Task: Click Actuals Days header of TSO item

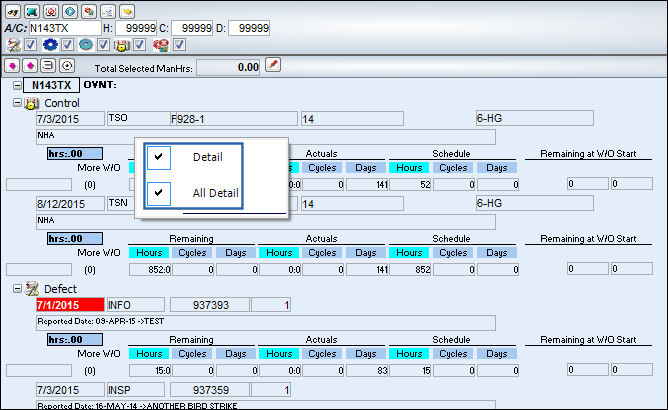Action: (x=366, y=168)
